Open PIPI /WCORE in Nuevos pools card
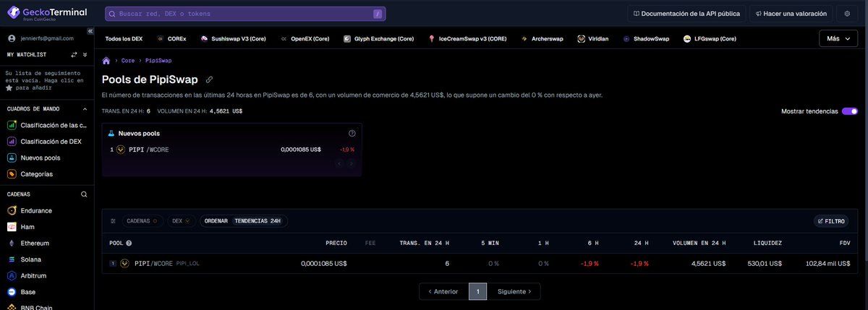 click(231, 150)
